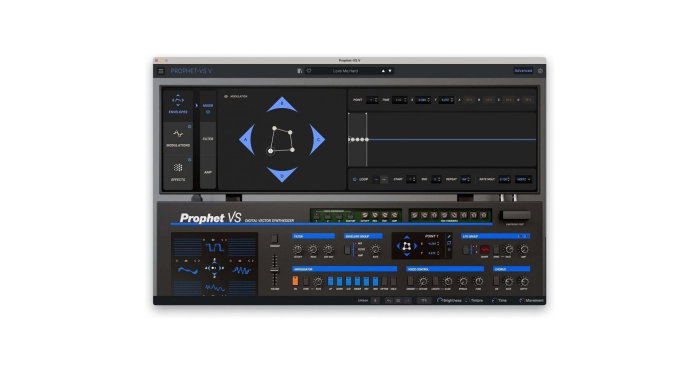The width and height of the screenshot is (700, 372).
Task: Click the Love Me Hard preset name
Action: click(x=345, y=71)
